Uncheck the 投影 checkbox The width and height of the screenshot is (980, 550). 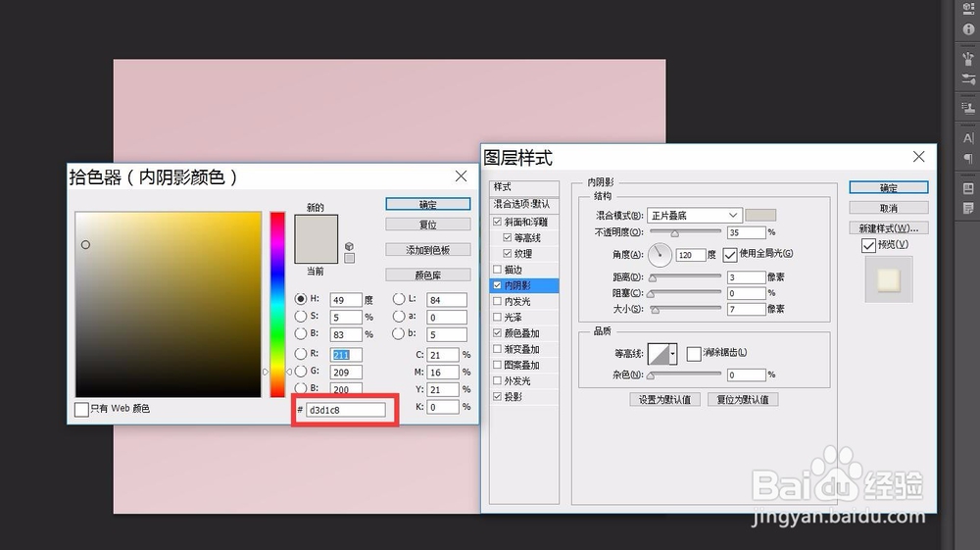tap(498, 396)
